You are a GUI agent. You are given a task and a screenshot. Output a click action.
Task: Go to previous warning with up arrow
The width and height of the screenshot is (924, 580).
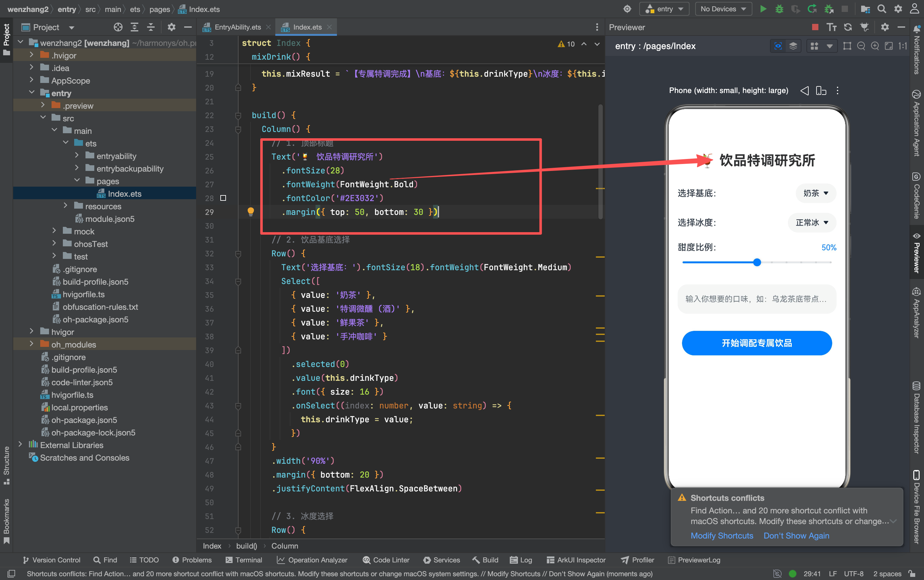[x=584, y=44]
